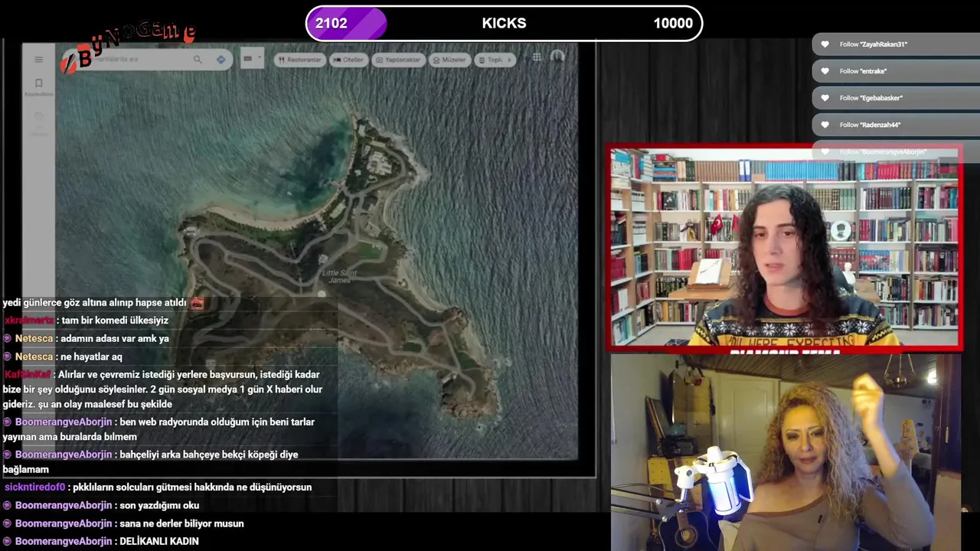The width and height of the screenshot is (980, 551).
Task: Click the emoji after 'hapse atıldı' message
Action: (x=197, y=303)
